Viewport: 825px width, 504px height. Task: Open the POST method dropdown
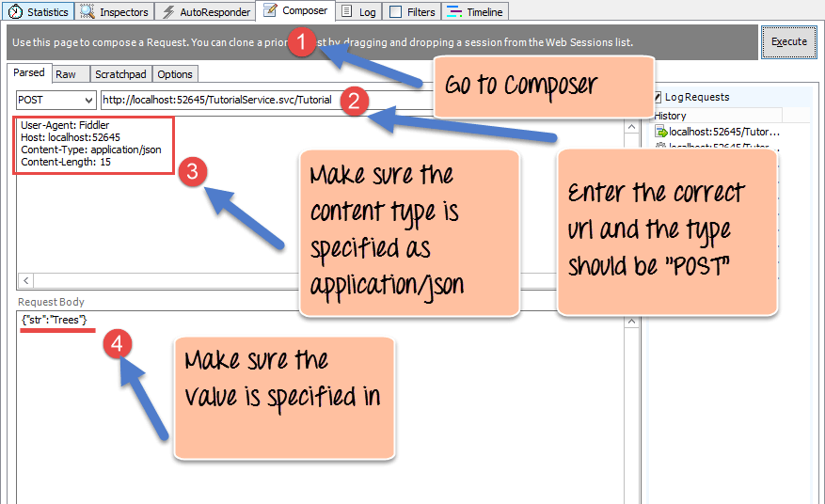56,100
